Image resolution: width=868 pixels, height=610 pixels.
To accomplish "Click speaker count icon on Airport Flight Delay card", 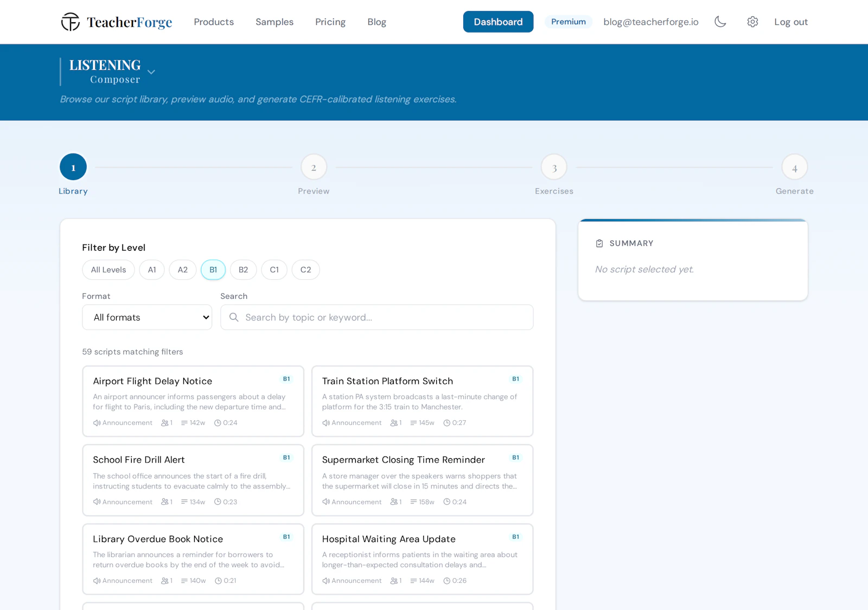I will pyautogui.click(x=165, y=423).
